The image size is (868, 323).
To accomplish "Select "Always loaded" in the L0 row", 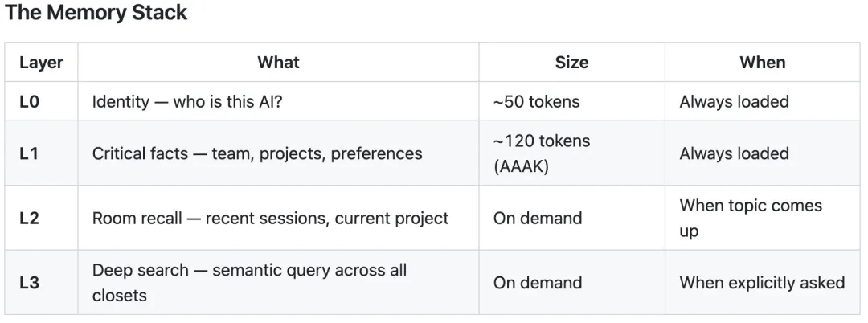I will (734, 102).
